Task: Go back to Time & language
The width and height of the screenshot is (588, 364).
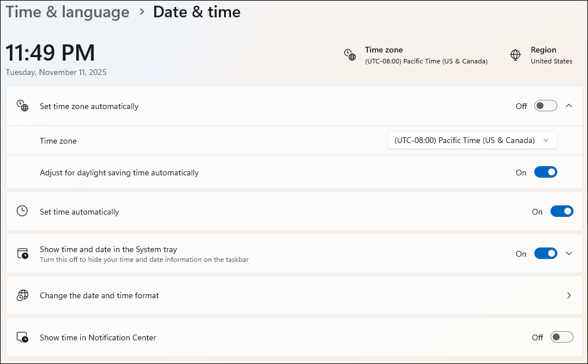Action: 68,12
